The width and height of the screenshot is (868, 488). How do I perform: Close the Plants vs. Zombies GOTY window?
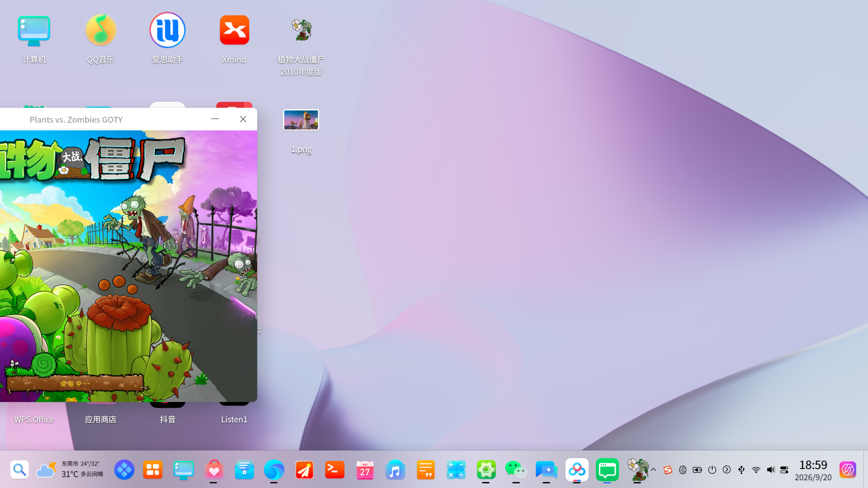[243, 119]
